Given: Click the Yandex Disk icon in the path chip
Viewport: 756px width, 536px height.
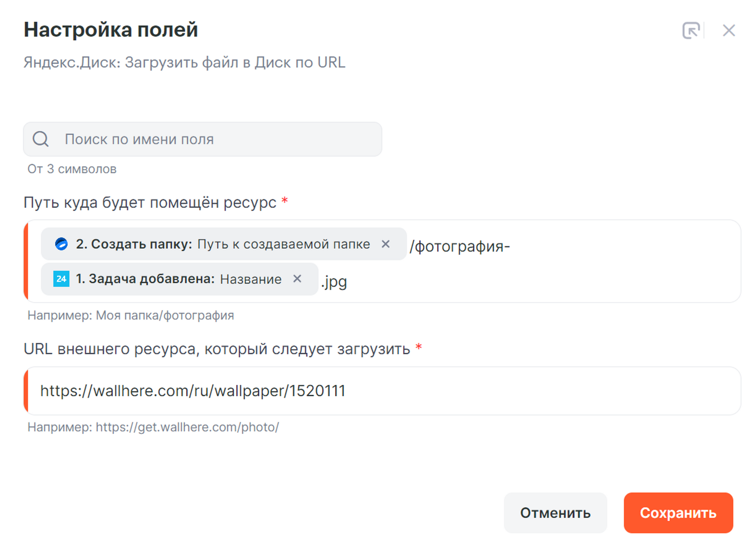Looking at the screenshot, I should [61, 244].
